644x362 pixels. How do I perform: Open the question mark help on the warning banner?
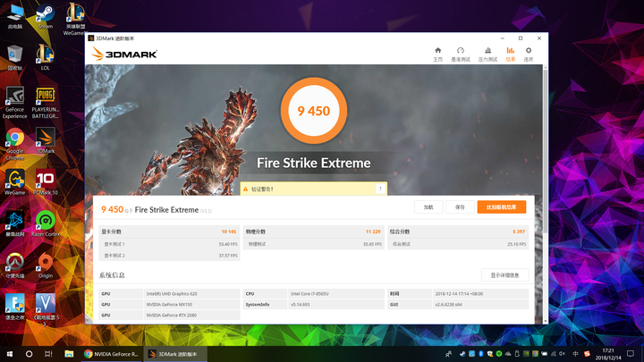380,189
